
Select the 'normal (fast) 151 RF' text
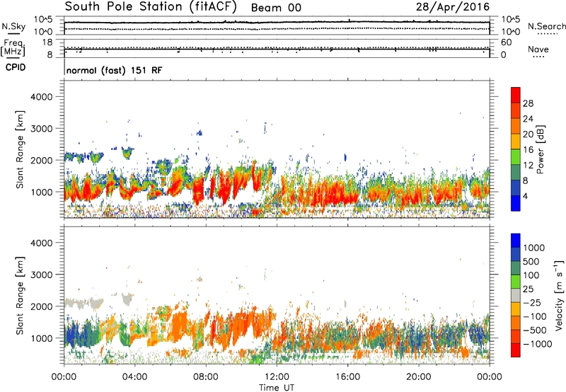coord(115,70)
